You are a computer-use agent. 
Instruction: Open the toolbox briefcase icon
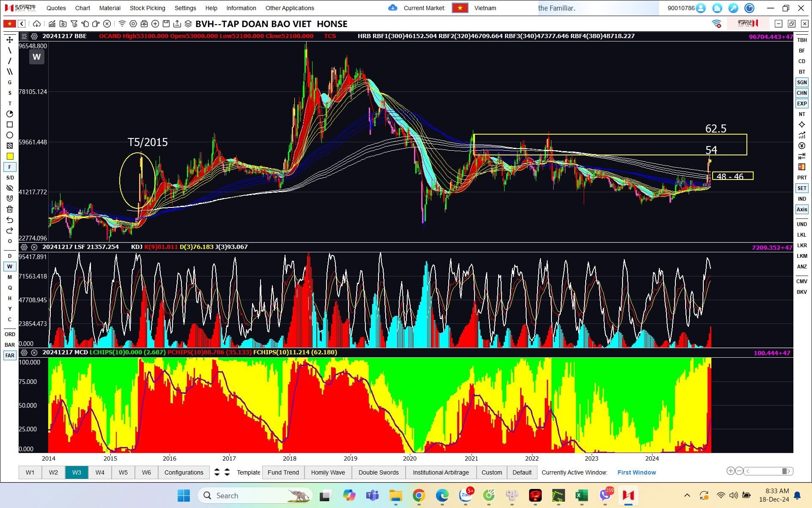coord(144,24)
